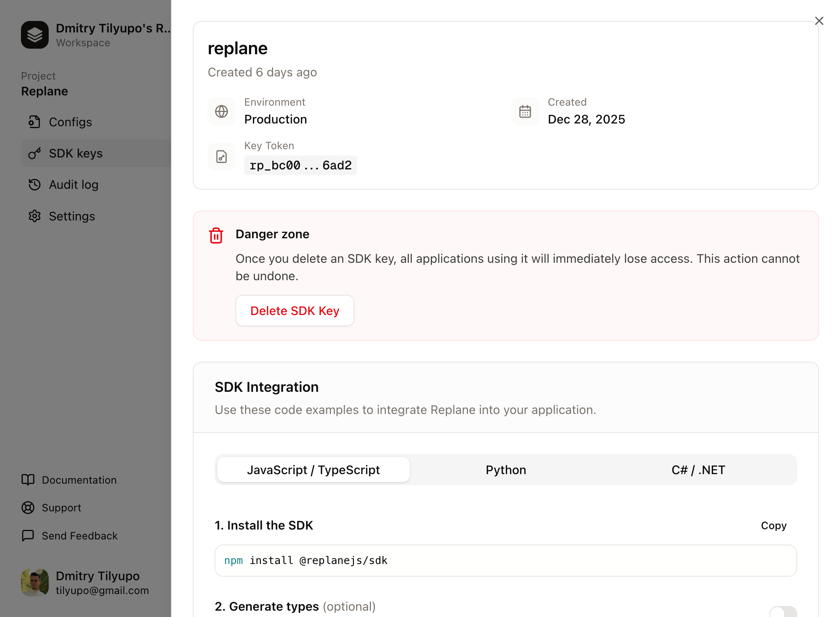Open the Replane project name in sidebar
The height and width of the screenshot is (617, 840).
[x=44, y=91]
